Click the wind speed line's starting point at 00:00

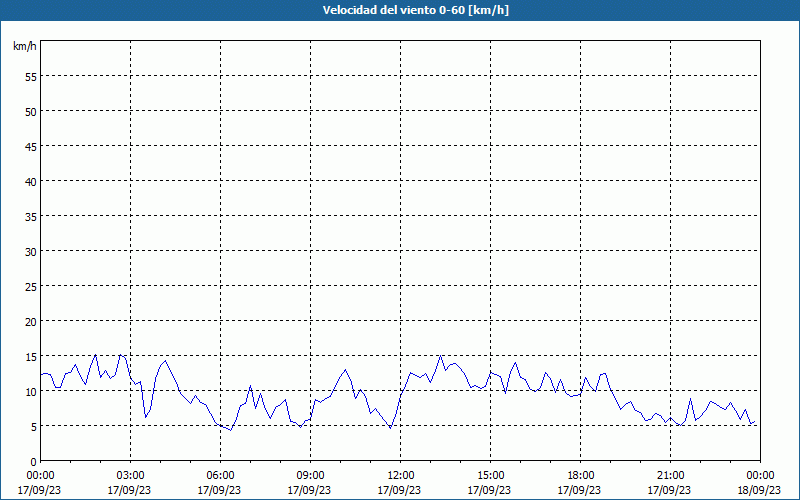[41, 374]
